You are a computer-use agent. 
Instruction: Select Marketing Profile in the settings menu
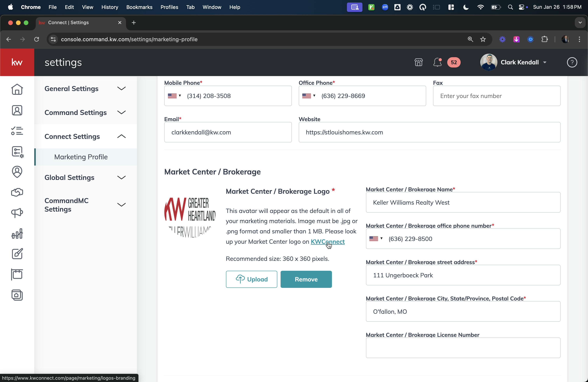tap(86, 157)
